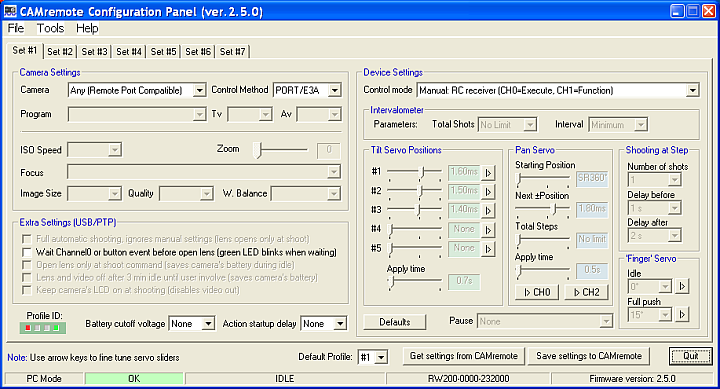Image resolution: width=720 pixels, height=389 pixels.
Task: Switch to Set #3 tab
Action: (94, 52)
